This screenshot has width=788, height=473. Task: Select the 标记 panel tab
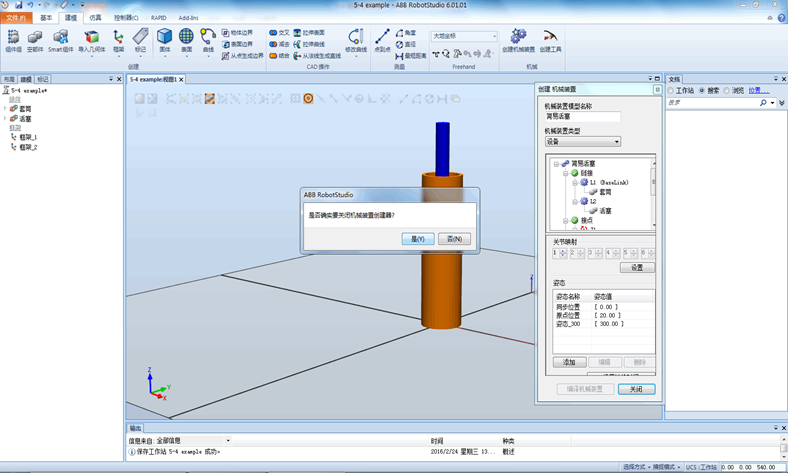coord(43,79)
